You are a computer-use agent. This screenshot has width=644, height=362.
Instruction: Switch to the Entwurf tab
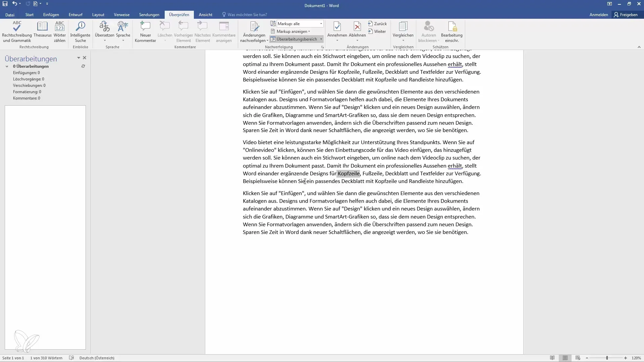pos(75,15)
